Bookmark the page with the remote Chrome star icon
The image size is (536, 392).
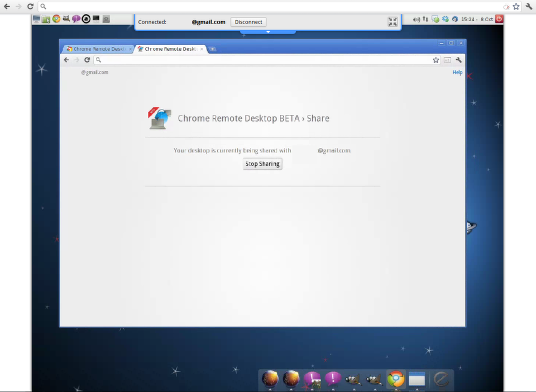pos(436,60)
